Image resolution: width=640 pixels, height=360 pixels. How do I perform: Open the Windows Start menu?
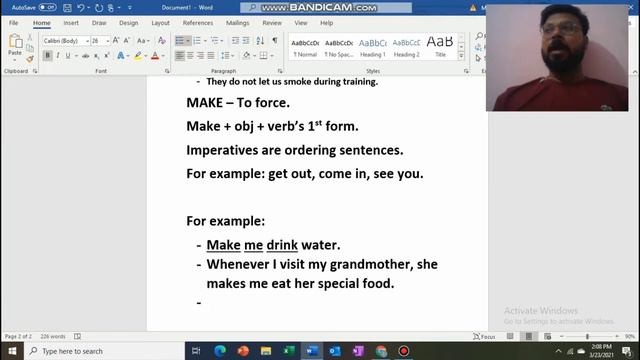tap(12, 351)
